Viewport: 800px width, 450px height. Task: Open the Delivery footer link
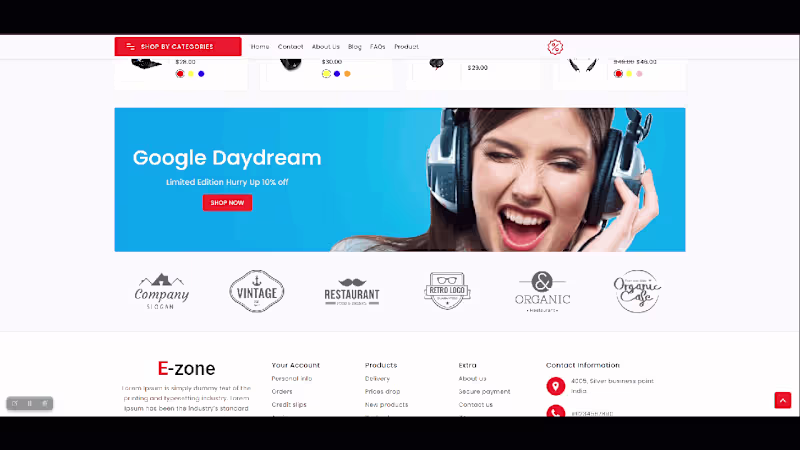377,379
